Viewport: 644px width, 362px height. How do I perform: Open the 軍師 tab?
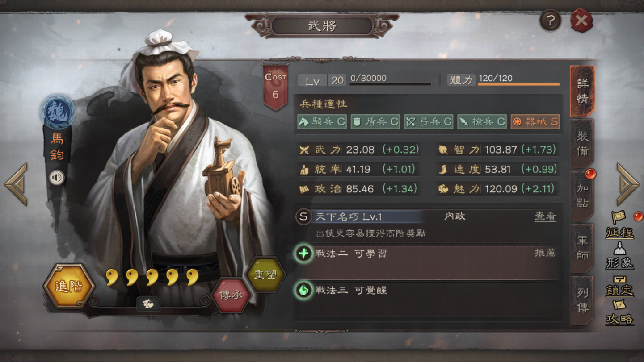(582, 248)
